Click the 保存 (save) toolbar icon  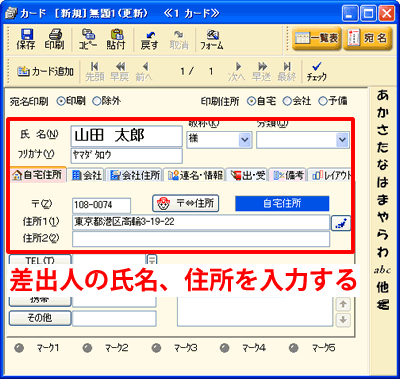pos(26,39)
